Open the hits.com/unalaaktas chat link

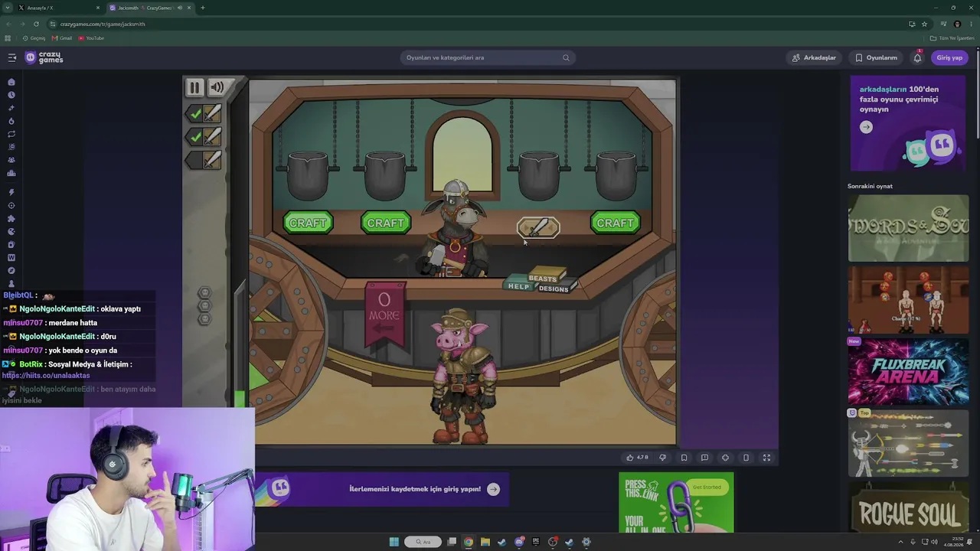click(x=46, y=376)
